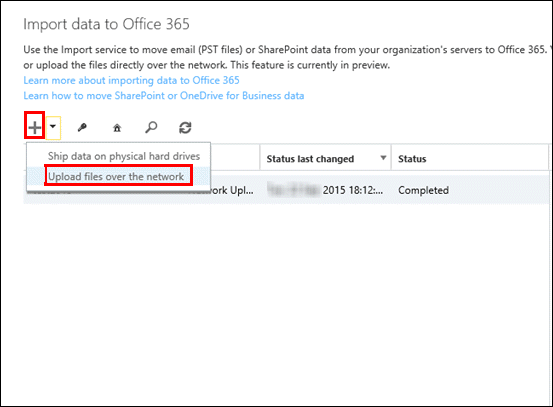Click the blurred date portion in the row

(293, 190)
